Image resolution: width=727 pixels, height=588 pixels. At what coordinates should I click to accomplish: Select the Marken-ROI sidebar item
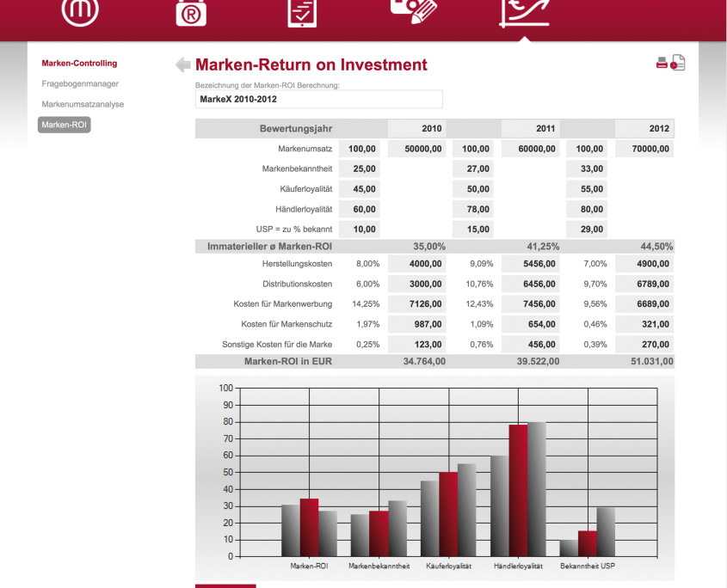click(64, 125)
